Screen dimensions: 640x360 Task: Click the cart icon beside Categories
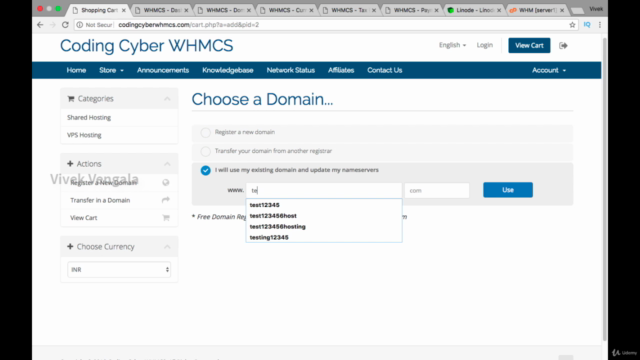tap(71, 99)
